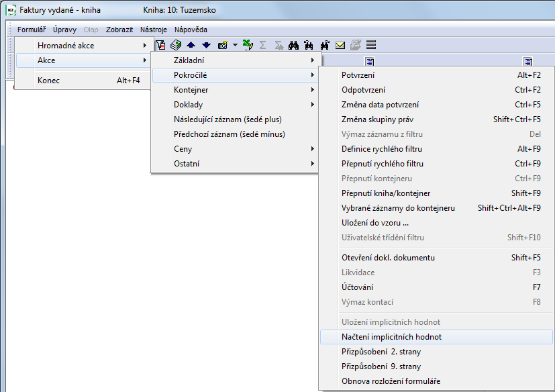The image size is (555, 392).
Task: Click the stacked documents refresh icon
Action: [x=176, y=45]
